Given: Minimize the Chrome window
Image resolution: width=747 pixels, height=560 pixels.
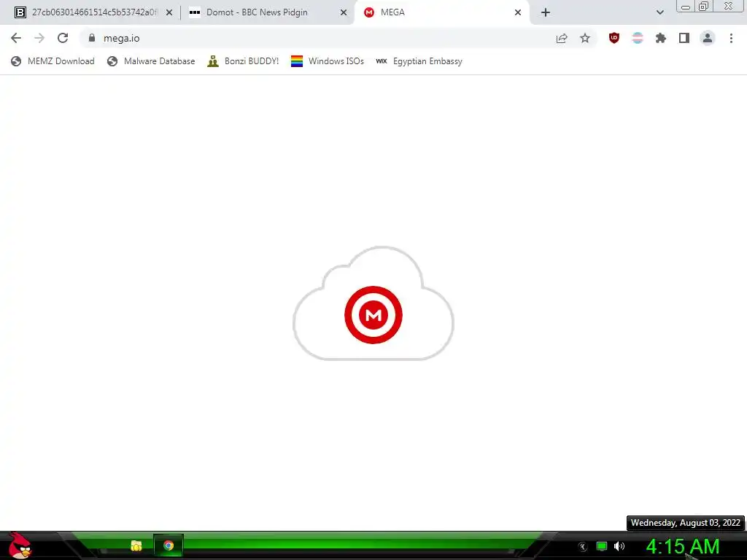Looking at the screenshot, I should coord(686,6).
